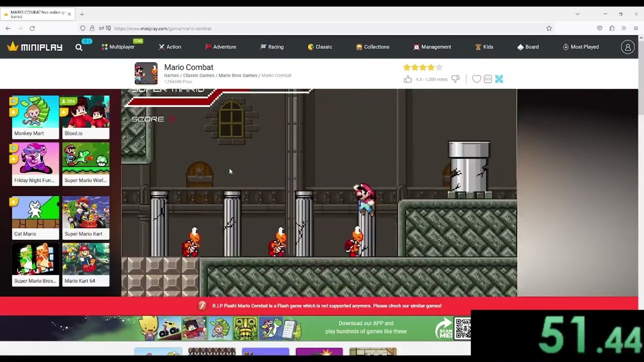Screen dimensions: 644x362
Task: Open Cat Mario game thumbnail
Action: (x=35, y=218)
